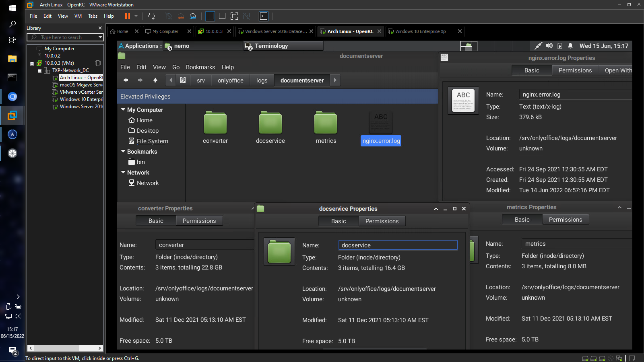Screen dimensions: 644x362
Task: Select the nginx.error.log file icon
Action: [x=381, y=123]
